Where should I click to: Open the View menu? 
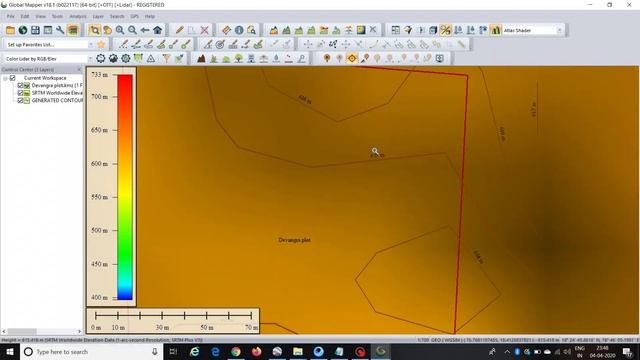click(x=40, y=17)
